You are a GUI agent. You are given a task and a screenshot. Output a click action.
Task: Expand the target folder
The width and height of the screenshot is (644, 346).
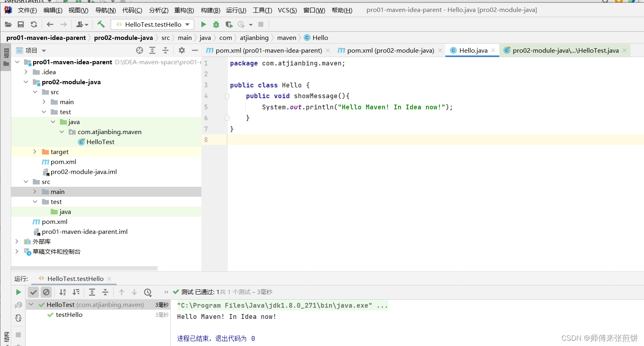click(x=35, y=152)
